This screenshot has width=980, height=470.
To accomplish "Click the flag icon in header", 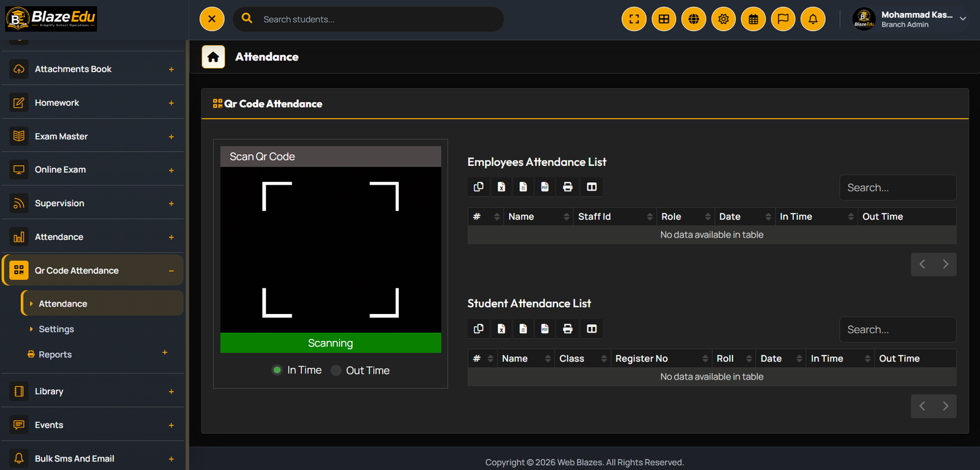I will click(783, 19).
